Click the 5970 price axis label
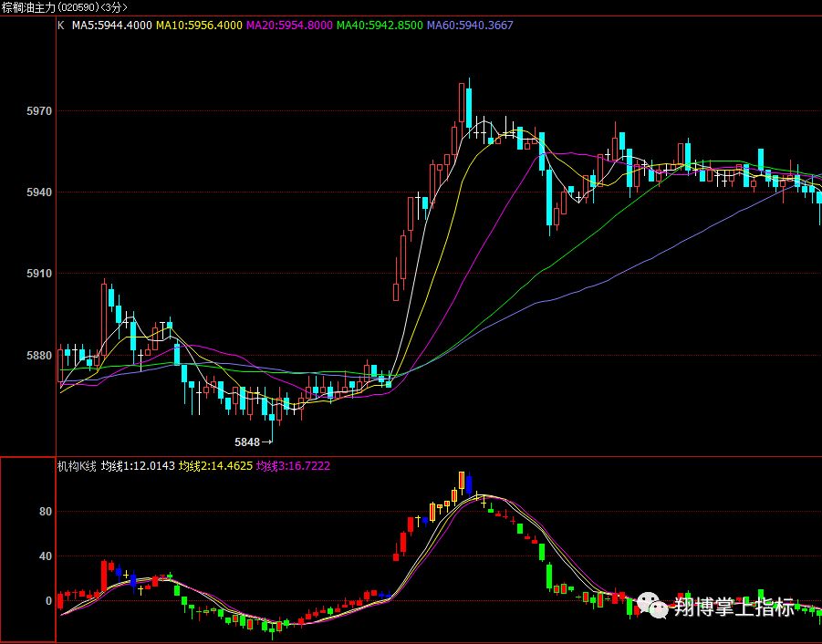Image resolution: width=822 pixels, height=644 pixels. pyautogui.click(x=39, y=111)
